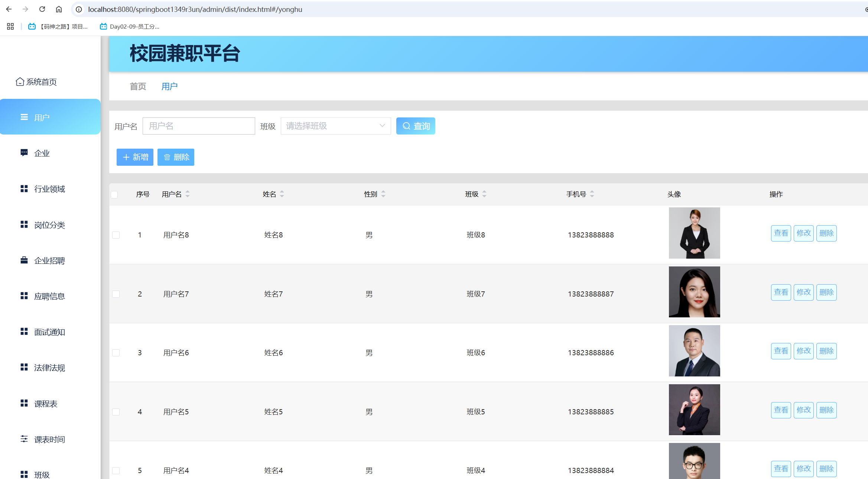The height and width of the screenshot is (479, 868).
Task: Click the avatar thumbnail of 用户名7
Action: pos(694,292)
